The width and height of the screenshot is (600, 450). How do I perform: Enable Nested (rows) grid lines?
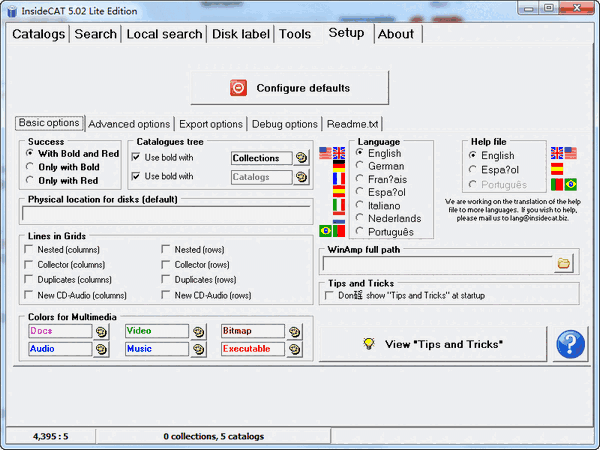166,249
